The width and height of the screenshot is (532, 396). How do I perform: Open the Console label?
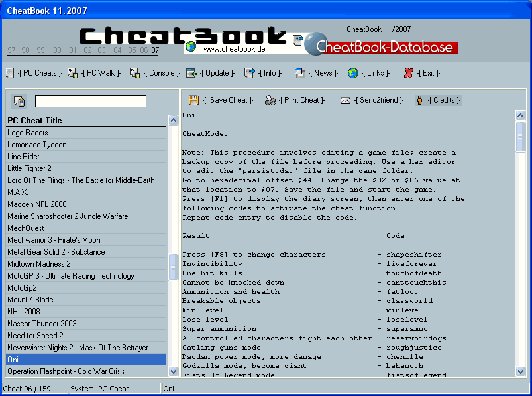pos(162,73)
